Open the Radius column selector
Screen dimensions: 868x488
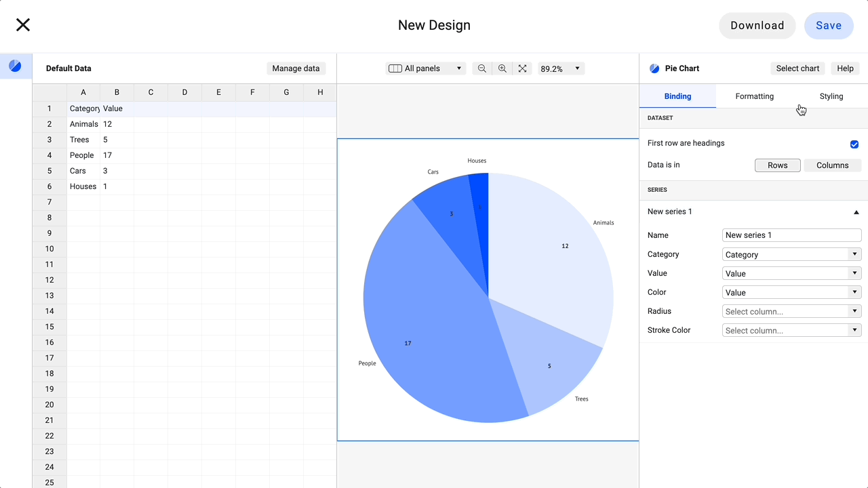pos(791,311)
